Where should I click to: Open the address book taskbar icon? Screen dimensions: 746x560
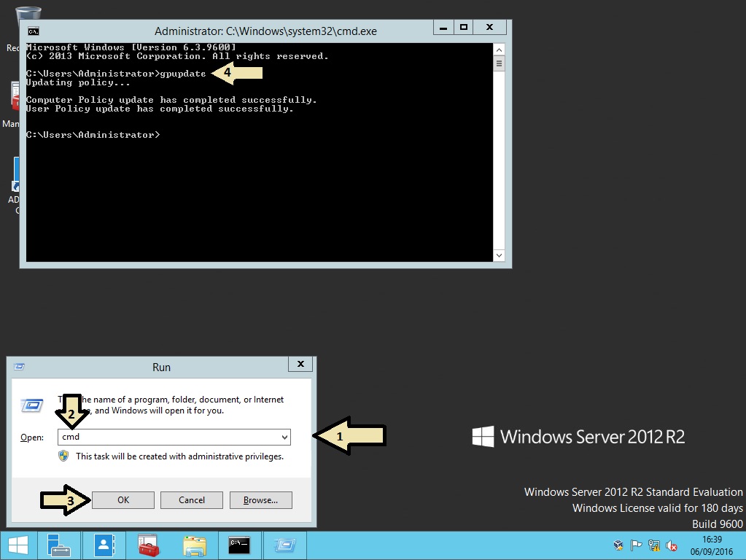[x=104, y=545]
